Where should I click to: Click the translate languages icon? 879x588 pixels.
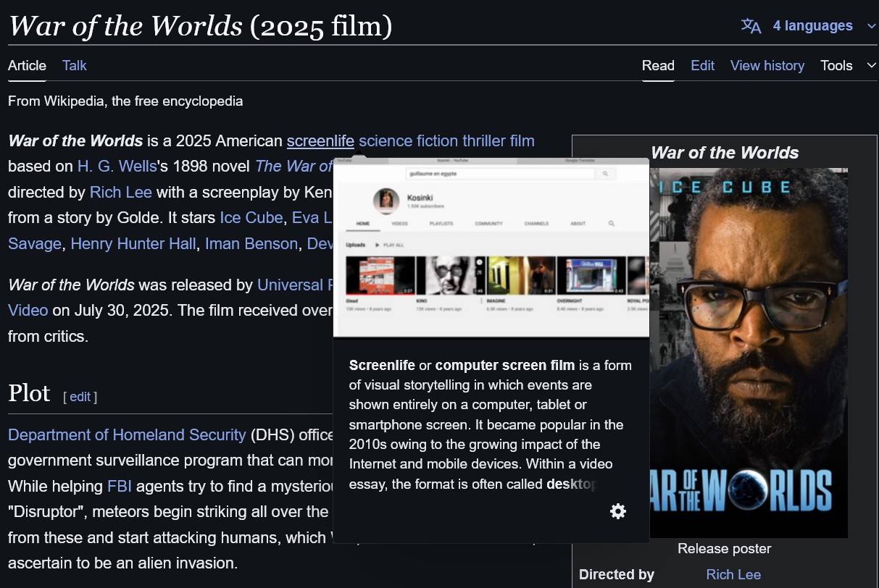tap(751, 26)
